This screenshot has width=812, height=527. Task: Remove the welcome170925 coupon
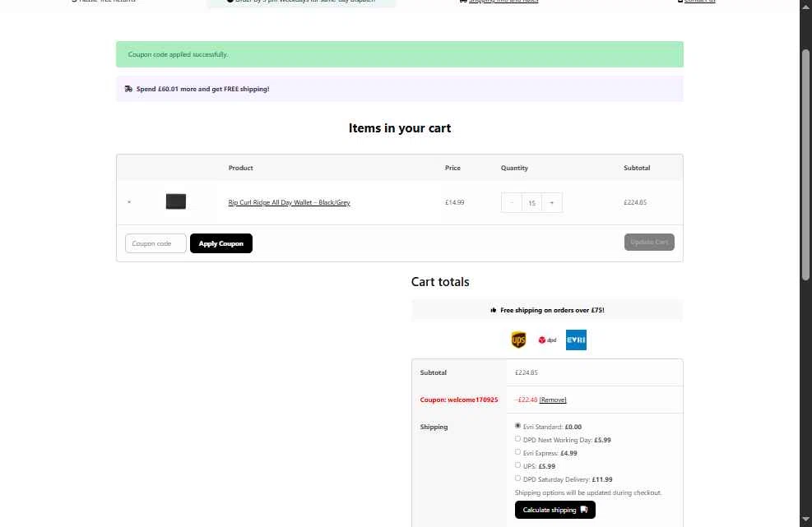[553, 400]
